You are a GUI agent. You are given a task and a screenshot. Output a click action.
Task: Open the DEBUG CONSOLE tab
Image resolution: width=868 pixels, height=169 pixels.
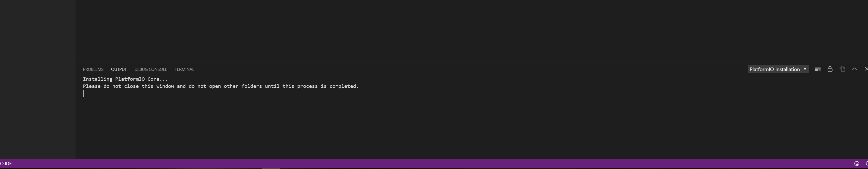[x=151, y=69]
